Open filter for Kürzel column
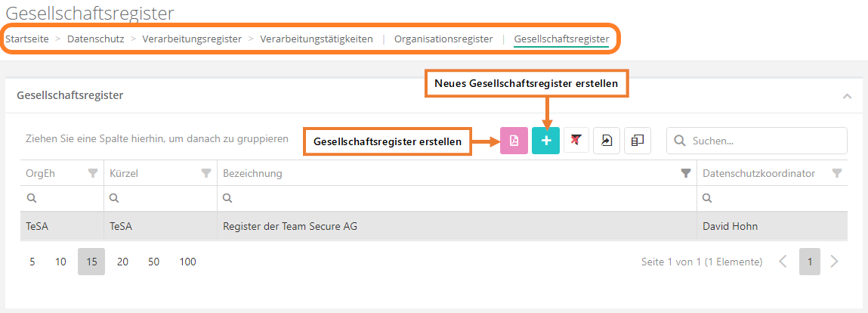The image size is (868, 313). (x=205, y=174)
